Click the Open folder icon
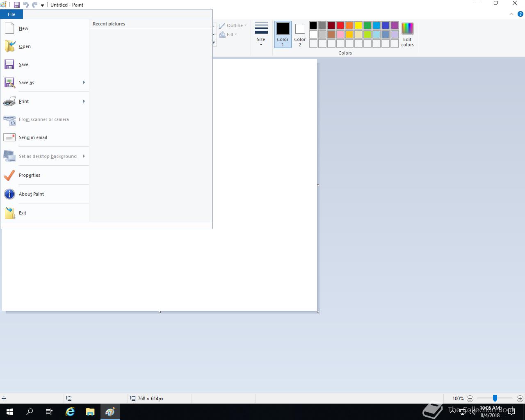 9,46
